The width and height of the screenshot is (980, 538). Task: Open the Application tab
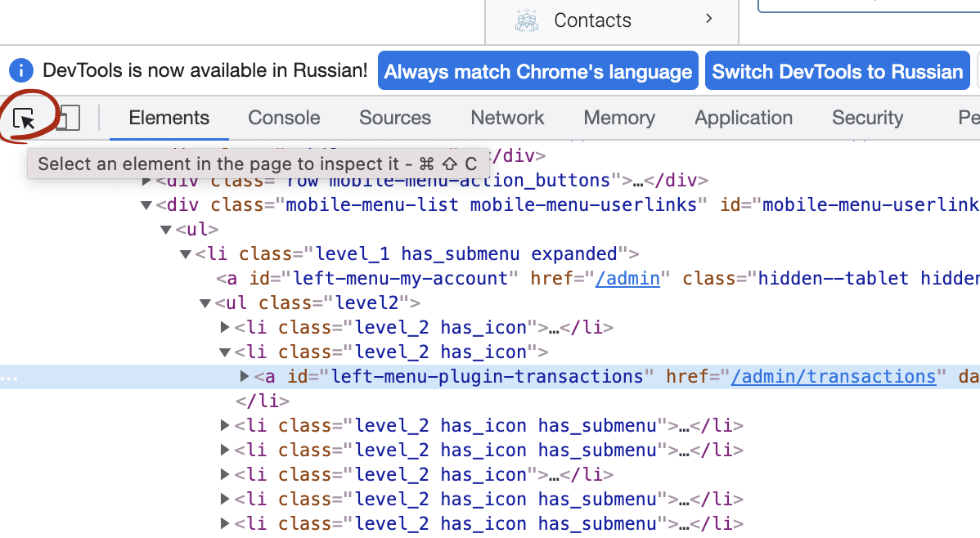tap(743, 118)
